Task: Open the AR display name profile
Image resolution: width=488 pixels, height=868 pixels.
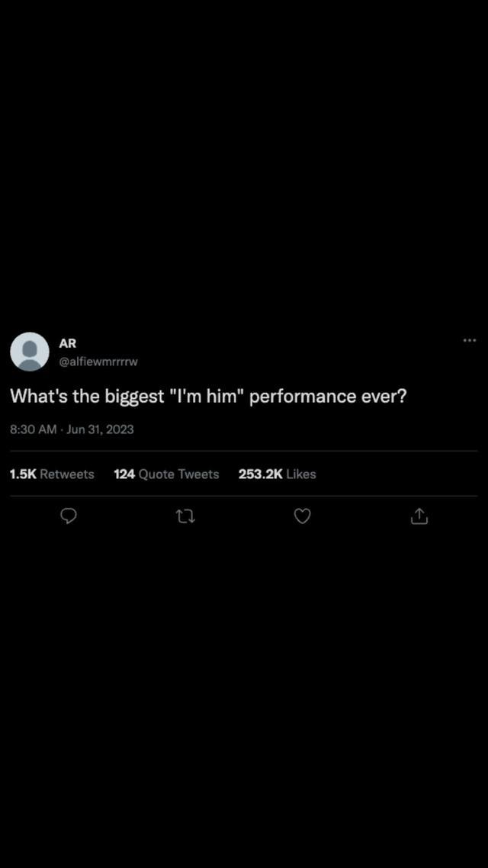Action: click(x=68, y=343)
